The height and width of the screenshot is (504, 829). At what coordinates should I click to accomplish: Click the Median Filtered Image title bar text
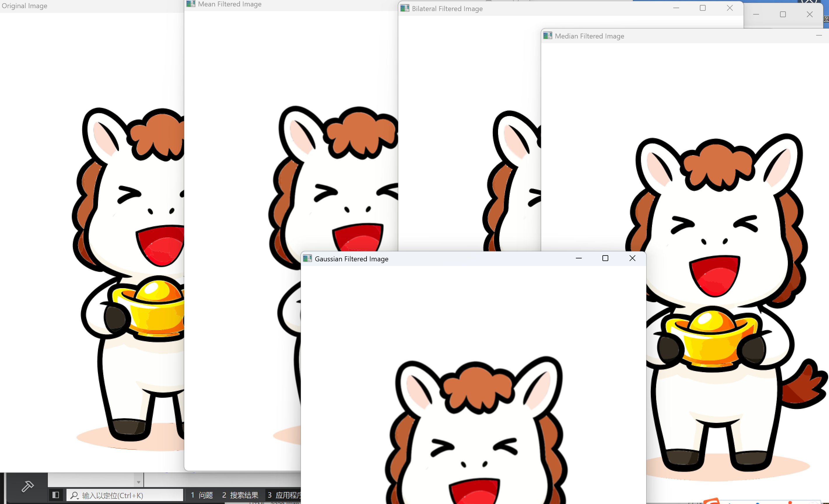589,36
